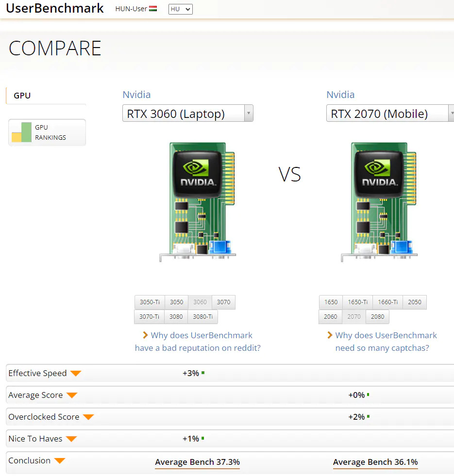454x476 pixels.
Task: Click the GPU Rankings bar chart icon
Action: [x=21, y=132]
